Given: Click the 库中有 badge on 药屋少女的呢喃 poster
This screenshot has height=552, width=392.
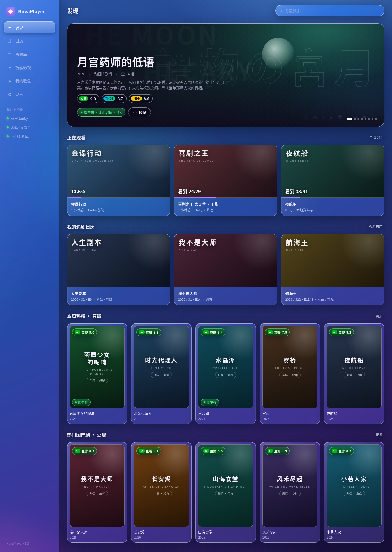Looking at the screenshot, I should [81, 402].
